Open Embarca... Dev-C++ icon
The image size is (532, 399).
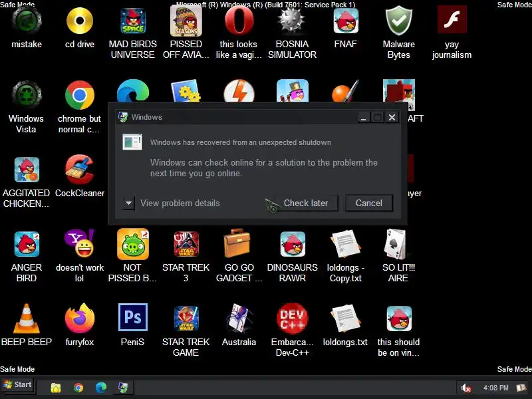click(x=292, y=319)
